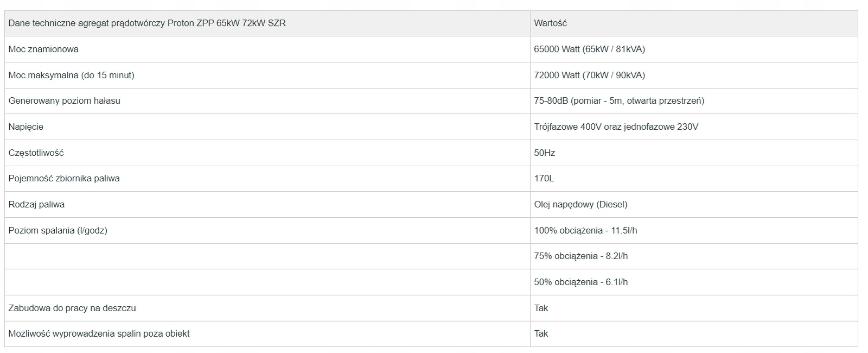Click the '72000 Watt (70kW / 90kVA)' value
868x353 pixels.
pyautogui.click(x=589, y=75)
